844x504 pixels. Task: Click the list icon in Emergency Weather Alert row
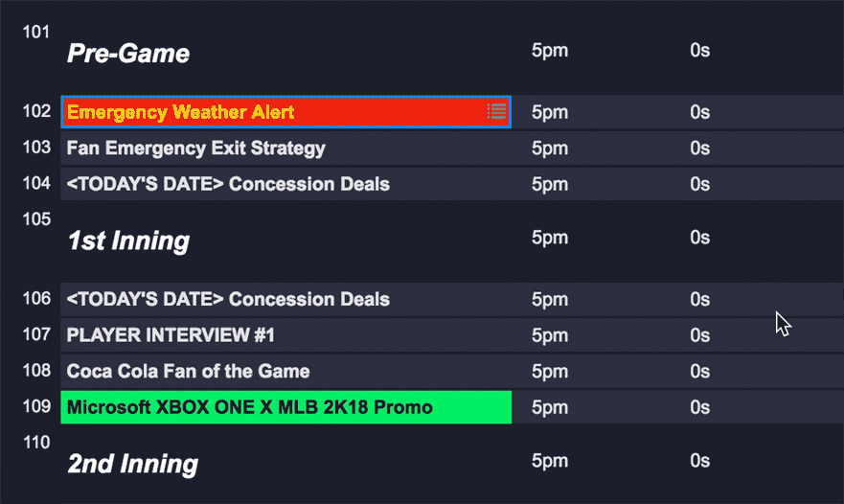[x=496, y=112]
